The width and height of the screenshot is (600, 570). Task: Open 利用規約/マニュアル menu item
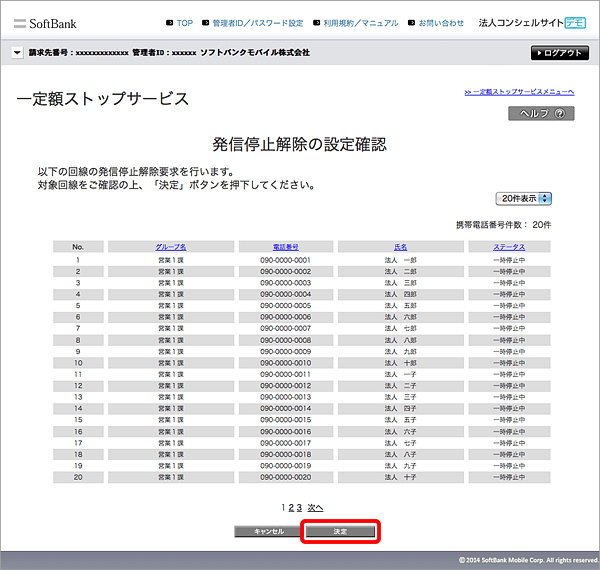[x=361, y=23]
